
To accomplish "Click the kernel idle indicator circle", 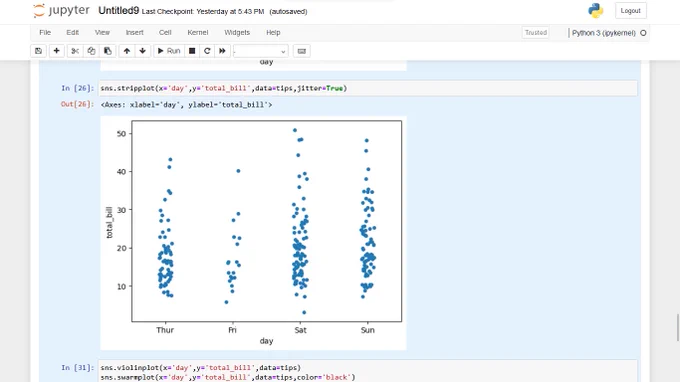I will (643, 33).
